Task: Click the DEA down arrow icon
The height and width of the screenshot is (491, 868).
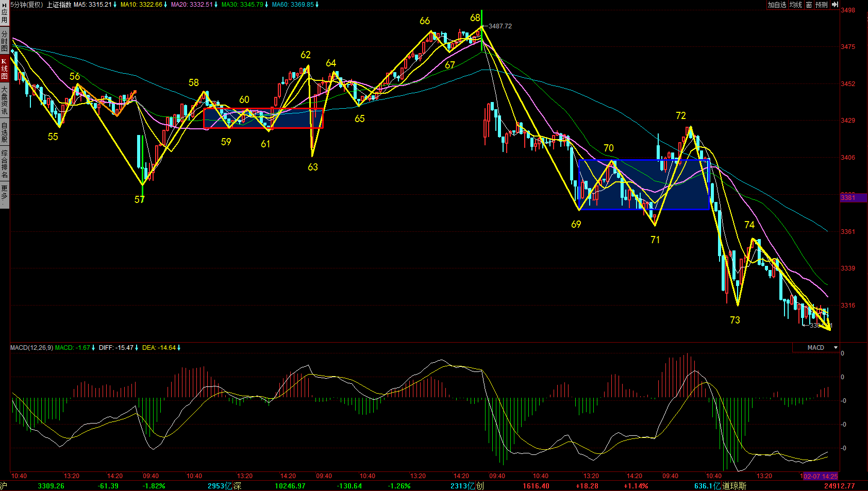Action: click(x=179, y=348)
